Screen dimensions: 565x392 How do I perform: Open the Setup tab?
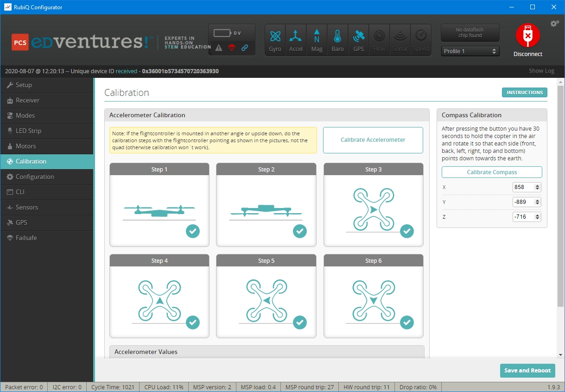47,85
